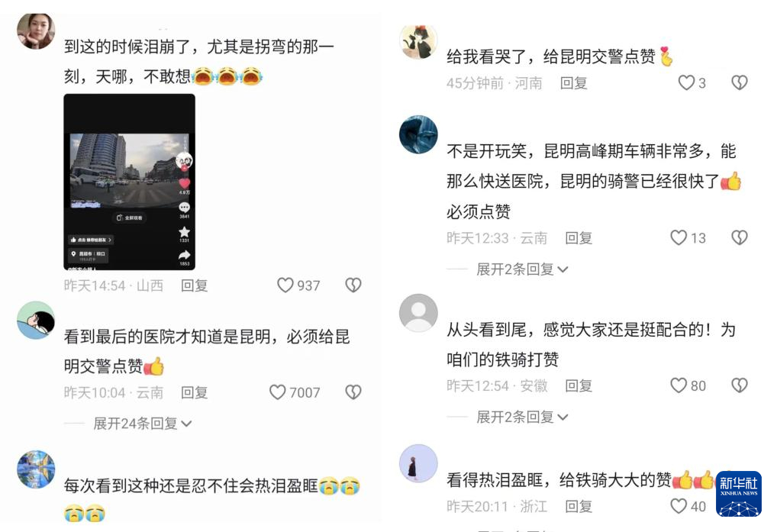Screen dimensions: 777x532
Task: Dislike the Shanxi comment posted at 14:54
Action: click(x=353, y=285)
